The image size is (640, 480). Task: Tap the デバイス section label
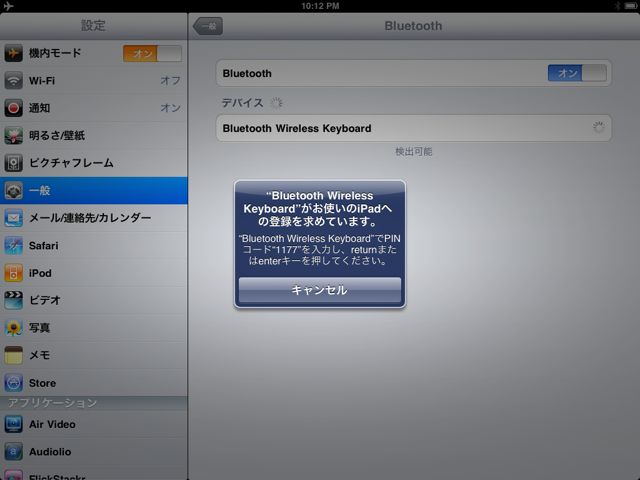(242, 103)
